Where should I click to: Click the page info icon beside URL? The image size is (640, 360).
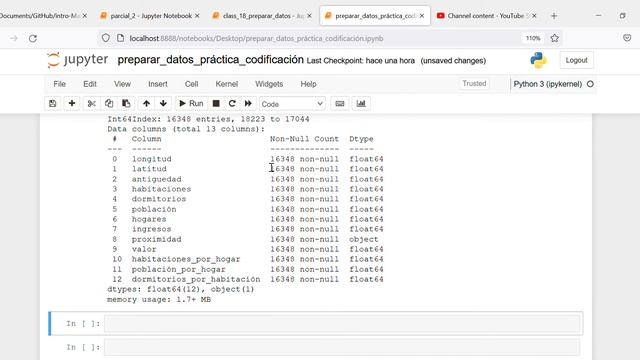point(120,38)
